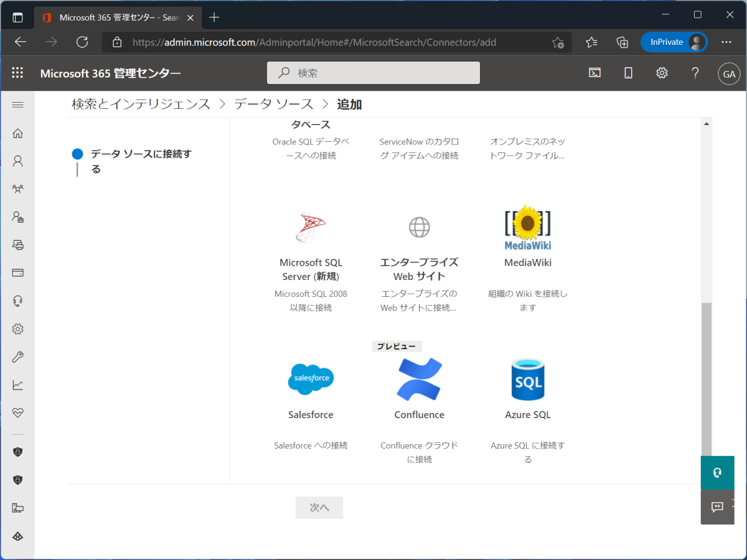
Task: Open mobile app phone icon in header
Action: pyautogui.click(x=628, y=73)
